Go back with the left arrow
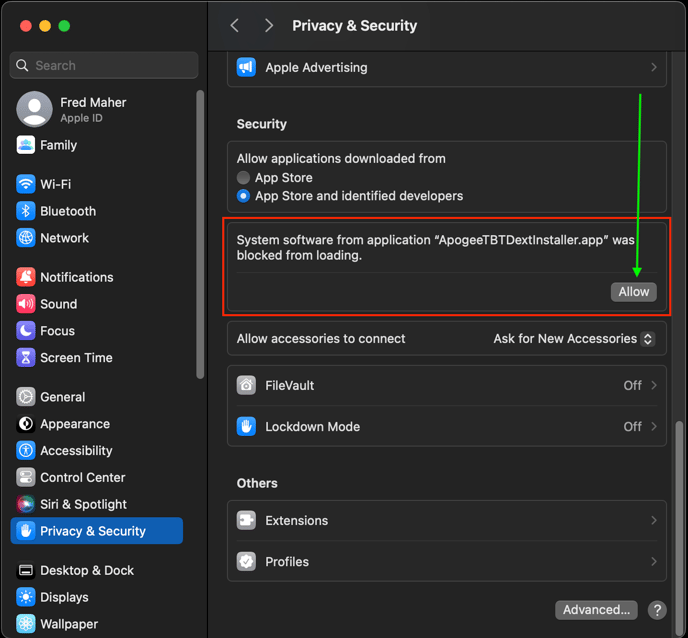The width and height of the screenshot is (688, 638). (235, 25)
